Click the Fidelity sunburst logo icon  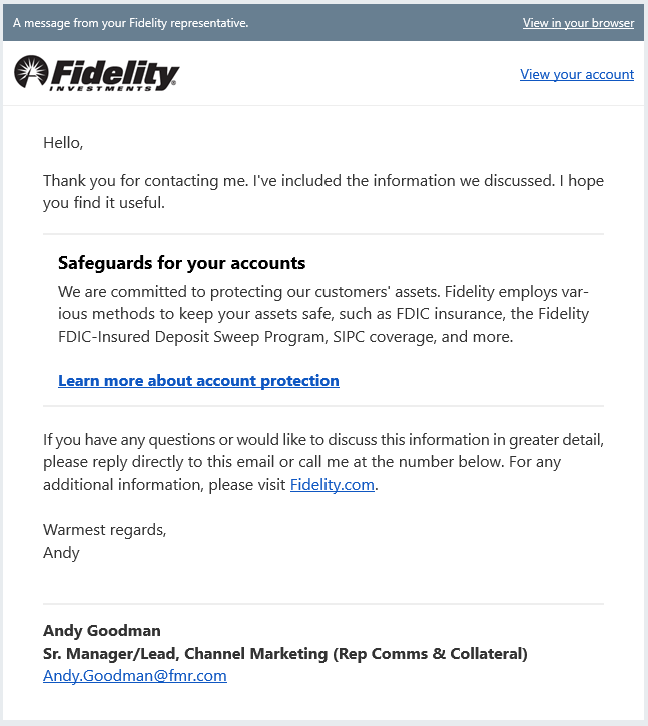point(31,72)
